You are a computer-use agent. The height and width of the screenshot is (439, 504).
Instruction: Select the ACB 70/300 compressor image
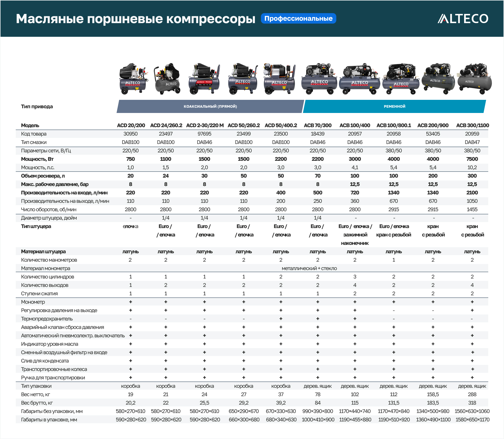click(x=319, y=79)
